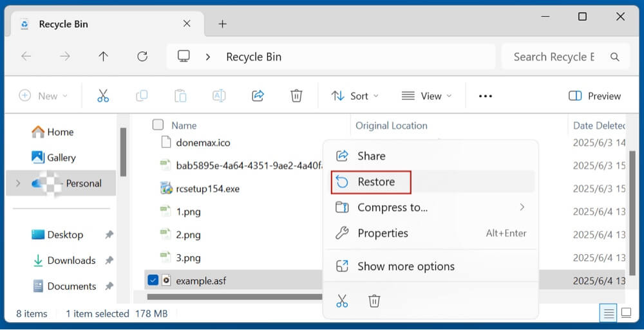Image resolution: width=644 pixels, height=330 pixels.
Task: Open a new tab with plus button
Action: click(222, 24)
